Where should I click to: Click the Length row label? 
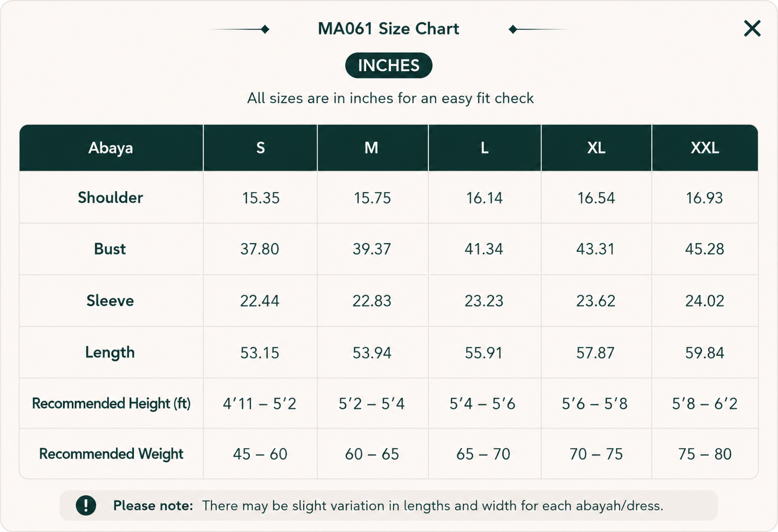coord(110,352)
